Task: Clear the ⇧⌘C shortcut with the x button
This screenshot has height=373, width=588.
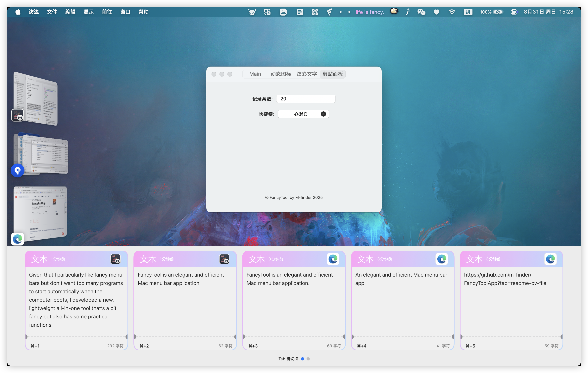Action: coord(323,114)
